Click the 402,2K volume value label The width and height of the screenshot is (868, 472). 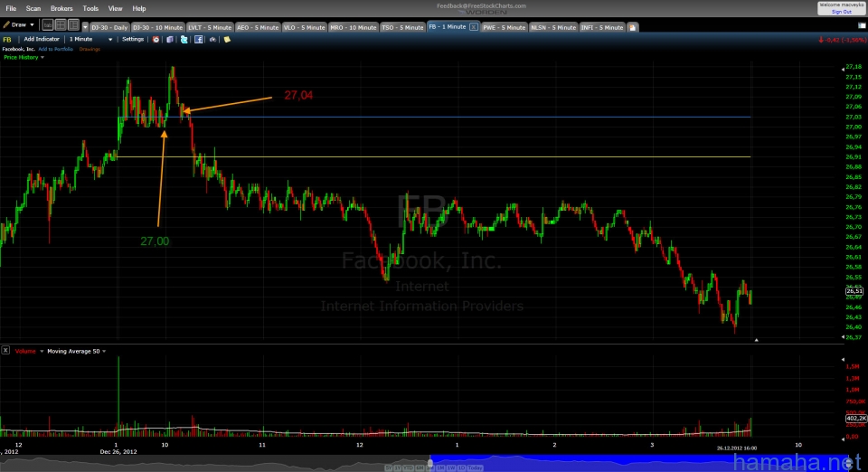click(x=856, y=419)
